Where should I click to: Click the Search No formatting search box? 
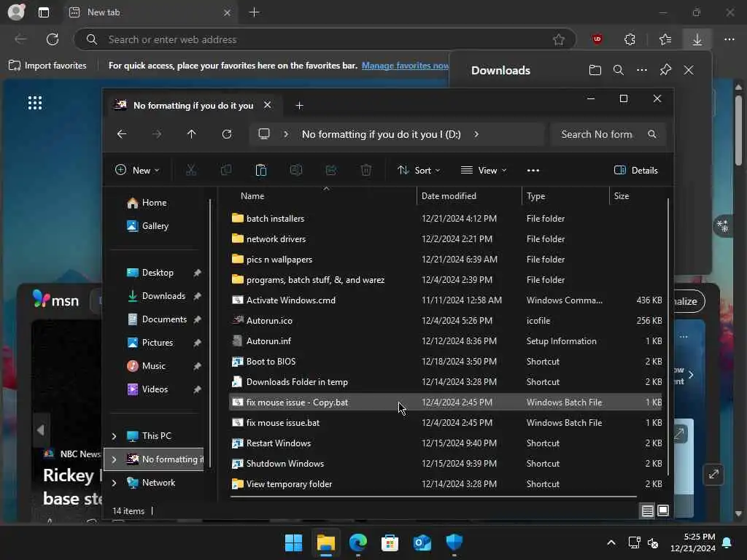[608, 134]
